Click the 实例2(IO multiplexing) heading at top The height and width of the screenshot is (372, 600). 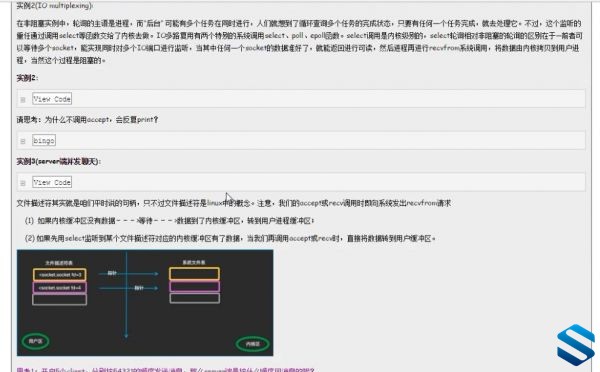click(x=55, y=6)
